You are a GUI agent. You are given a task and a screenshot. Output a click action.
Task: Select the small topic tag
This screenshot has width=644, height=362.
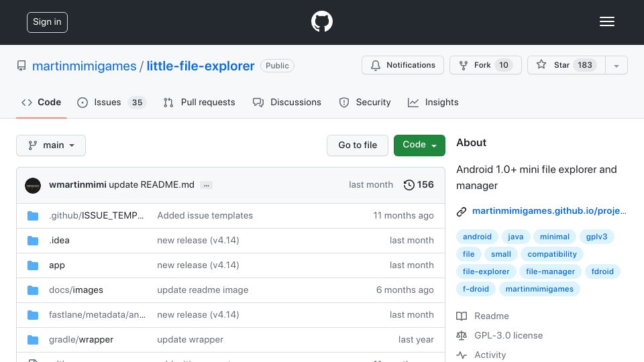[x=501, y=255]
